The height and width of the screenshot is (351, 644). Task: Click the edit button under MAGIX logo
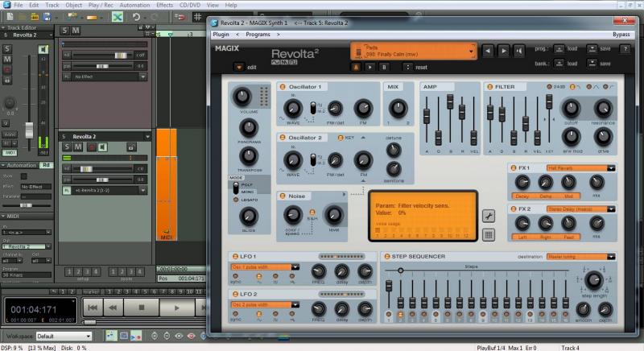tap(239, 67)
